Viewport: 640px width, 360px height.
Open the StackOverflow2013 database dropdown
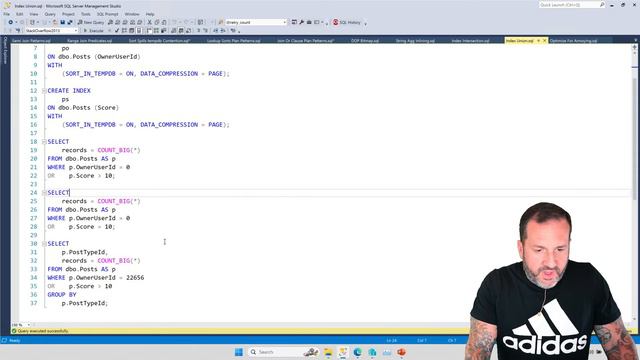76,31
